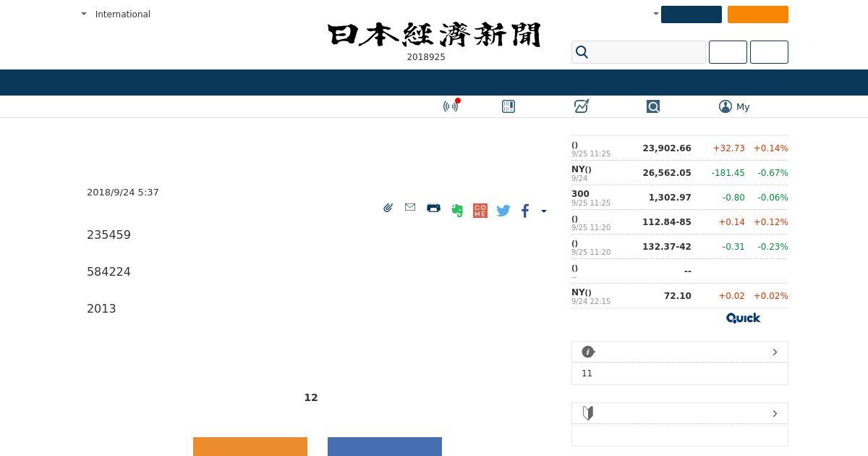868x456 pixels.
Task: Click the date text 2018925 under logo
Action: pyautogui.click(x=426, y=57)
